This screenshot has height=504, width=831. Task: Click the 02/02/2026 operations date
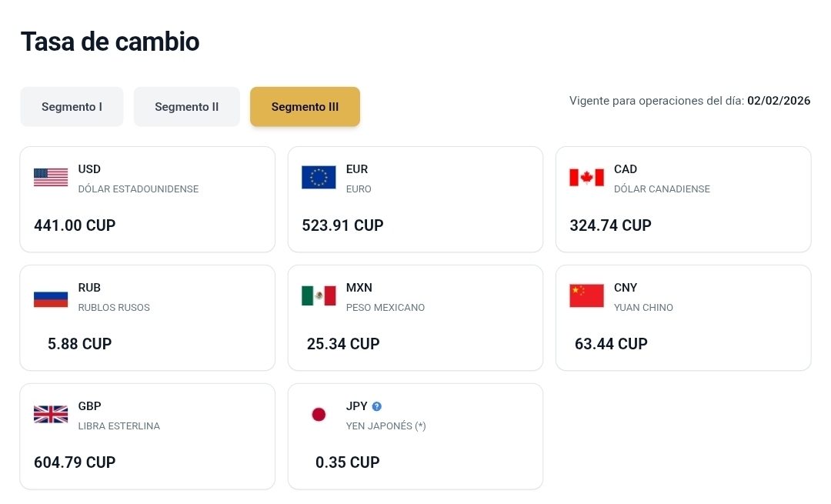(x=779, y=101)
